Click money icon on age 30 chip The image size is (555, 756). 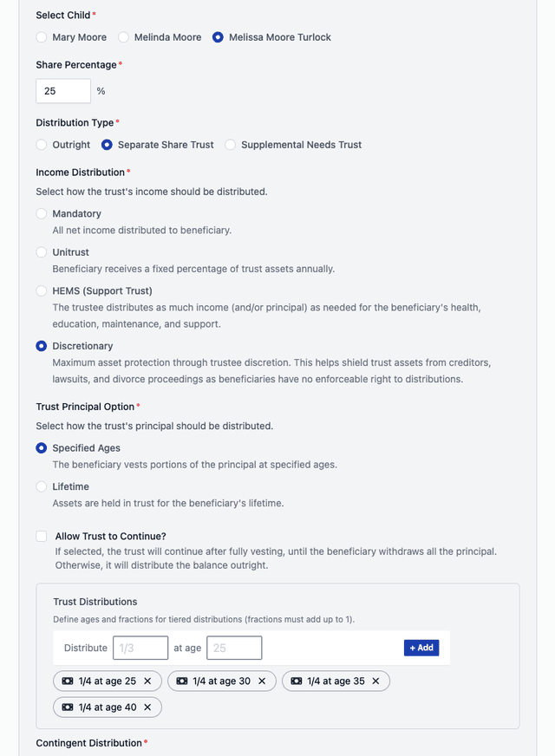182,681
